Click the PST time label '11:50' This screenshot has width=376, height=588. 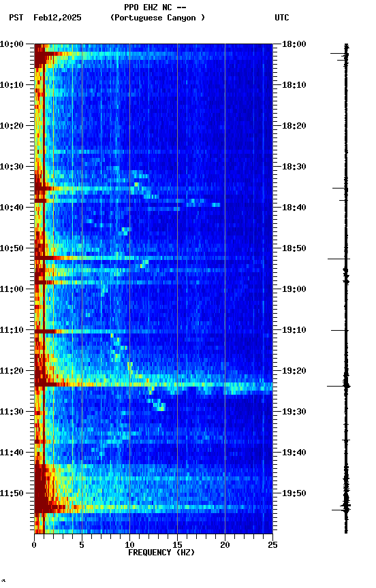point(12,493)
